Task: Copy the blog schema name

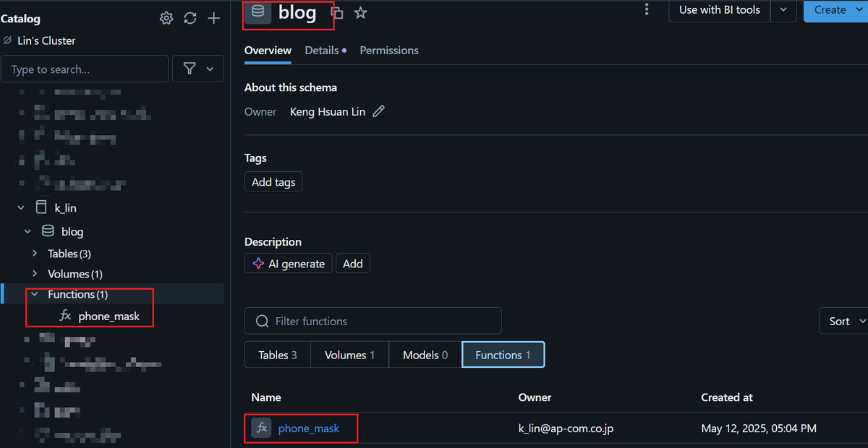Action: tap(337, 12)
